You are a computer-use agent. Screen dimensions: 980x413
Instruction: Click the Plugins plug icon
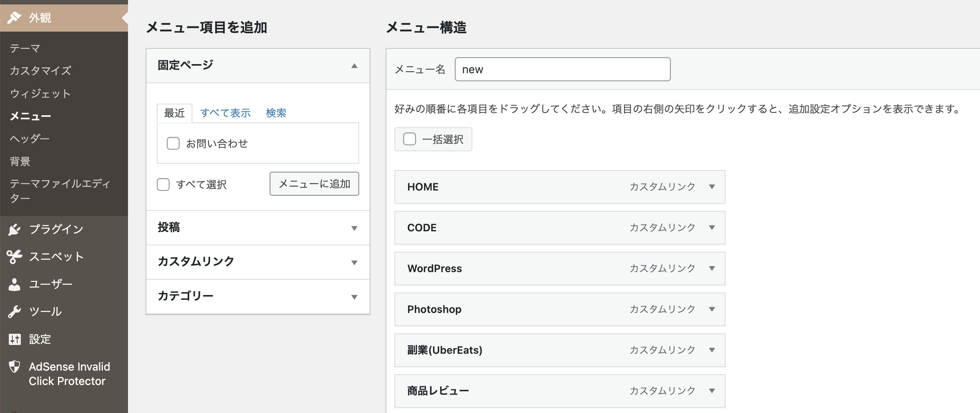tap(14, 229)
